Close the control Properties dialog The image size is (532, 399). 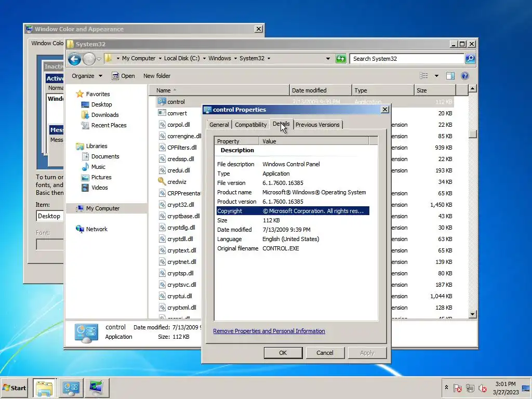pos(385,109)
